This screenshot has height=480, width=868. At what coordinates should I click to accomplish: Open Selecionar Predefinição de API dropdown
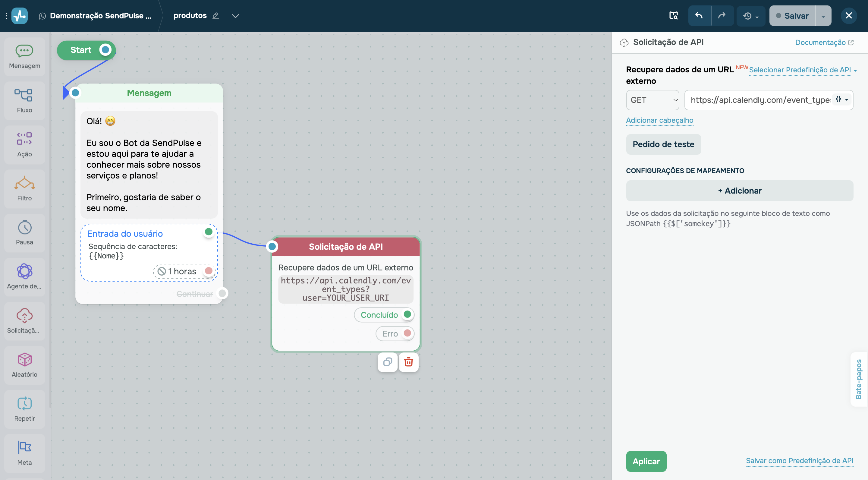803,70
